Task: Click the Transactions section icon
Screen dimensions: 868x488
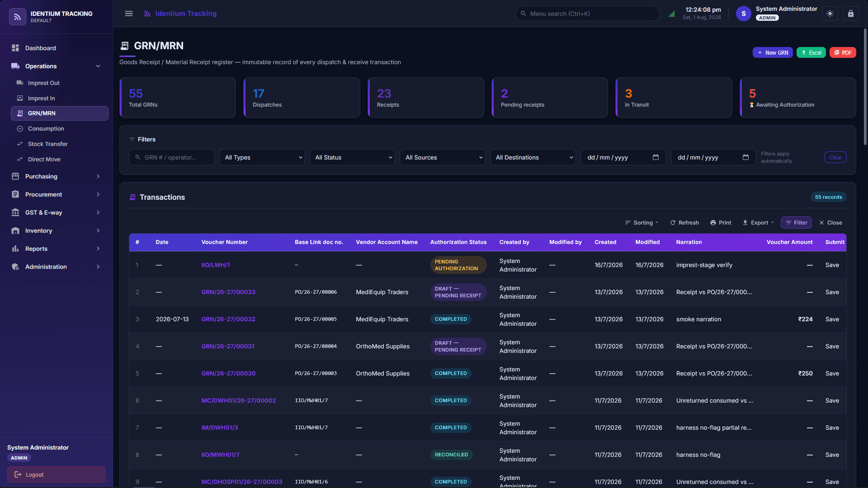Action: click(x=132, y=197)
